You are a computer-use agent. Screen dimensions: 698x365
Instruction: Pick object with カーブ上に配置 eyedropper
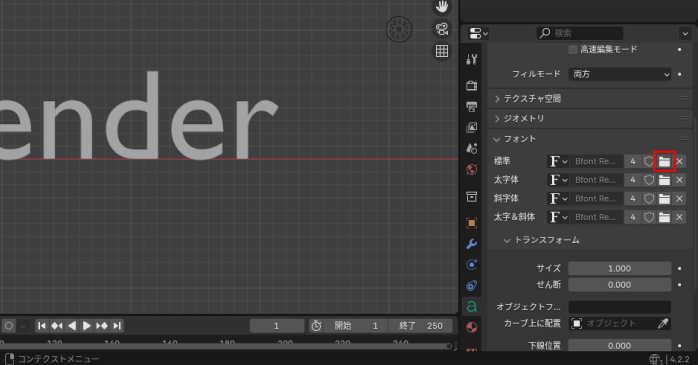click(x=663, y=324)
